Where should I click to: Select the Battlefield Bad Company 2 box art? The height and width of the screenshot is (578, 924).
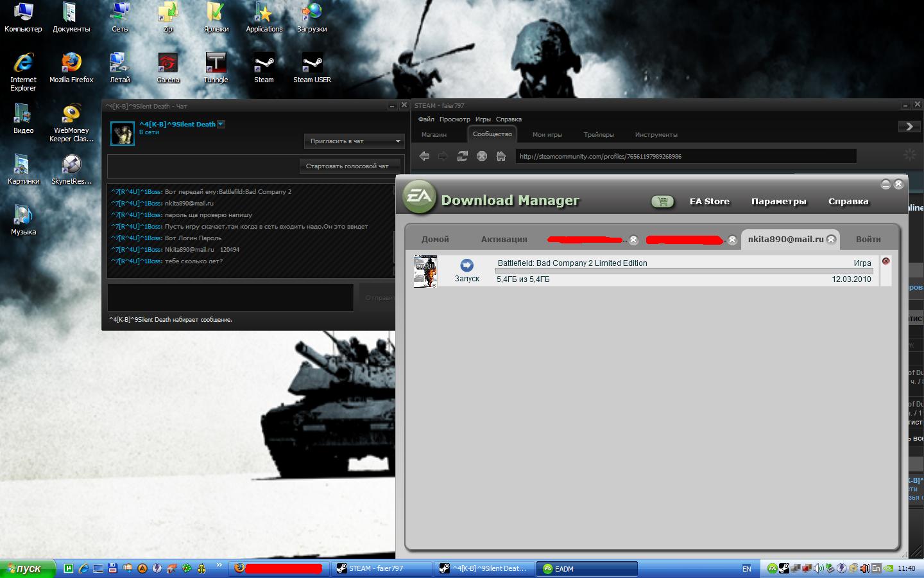425,271
